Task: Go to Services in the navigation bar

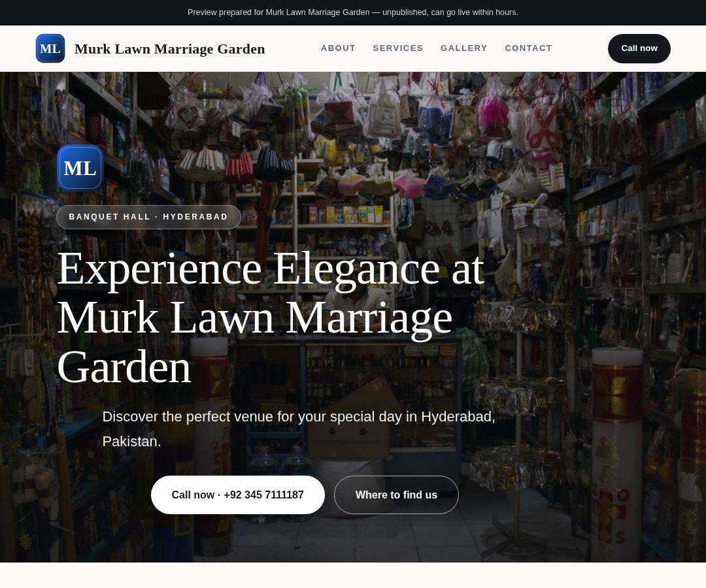Action: point(398,48)
